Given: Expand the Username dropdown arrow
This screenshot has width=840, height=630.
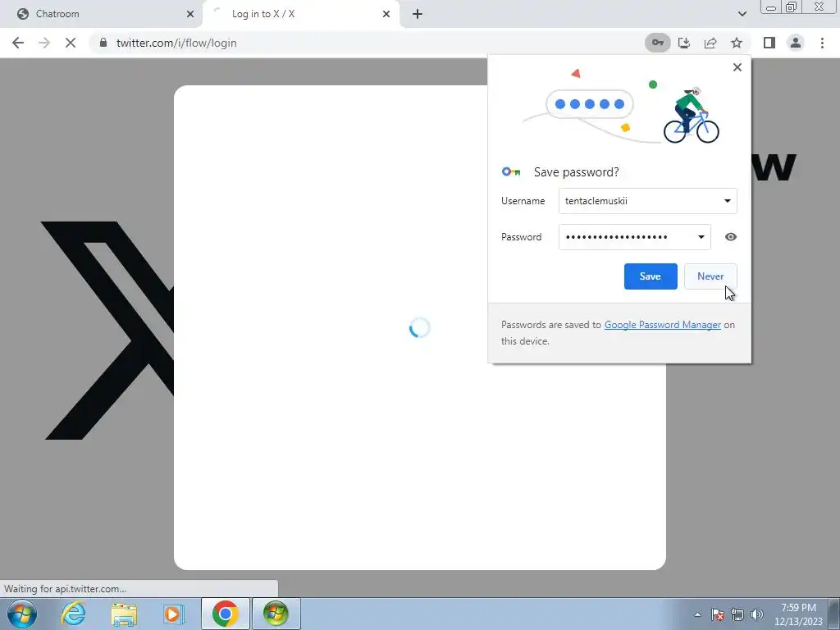Looking at the screenshot, I should (x=727, y=201).
